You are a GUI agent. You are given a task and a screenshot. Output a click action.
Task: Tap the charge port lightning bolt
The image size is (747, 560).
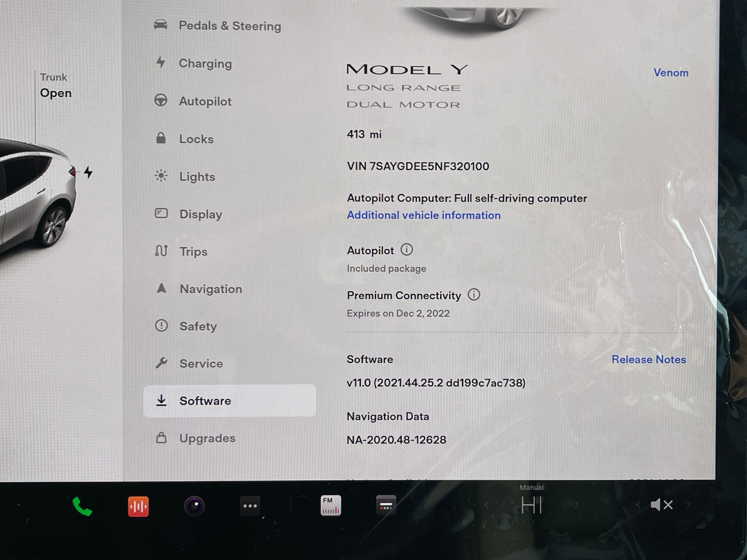tap(88, 172)
